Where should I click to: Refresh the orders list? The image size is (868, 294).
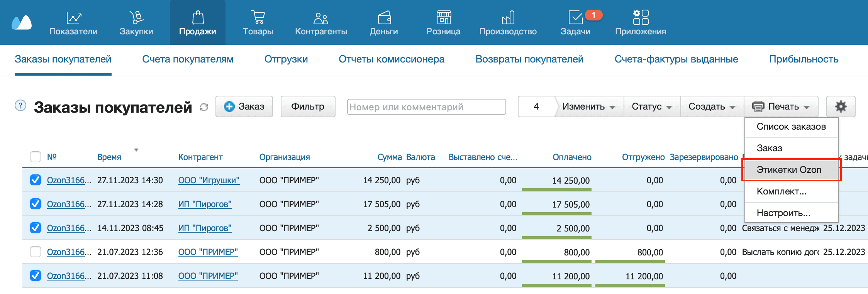(x=204, y=107)
